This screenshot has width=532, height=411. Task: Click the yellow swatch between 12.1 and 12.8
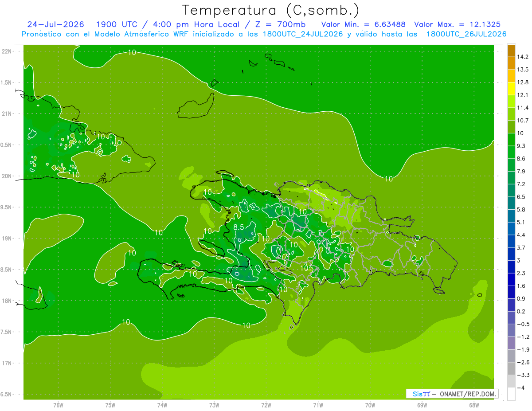(511, 89)
